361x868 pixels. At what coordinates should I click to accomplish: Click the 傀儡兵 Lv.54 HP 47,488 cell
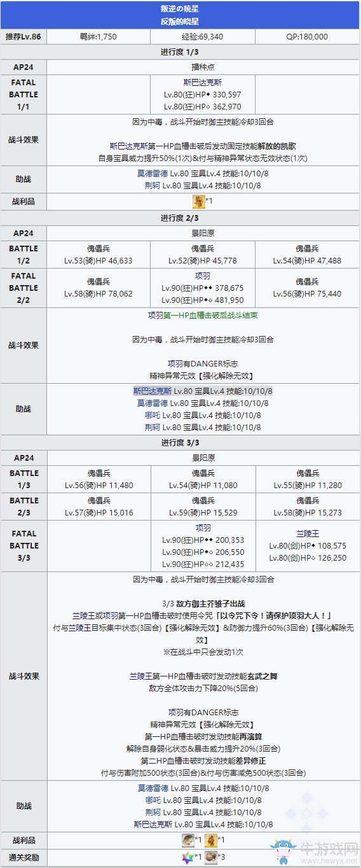308,255
